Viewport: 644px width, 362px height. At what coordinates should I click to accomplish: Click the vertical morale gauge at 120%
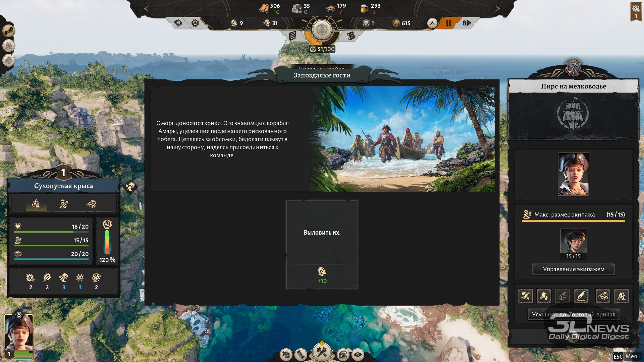coord(107,242)
